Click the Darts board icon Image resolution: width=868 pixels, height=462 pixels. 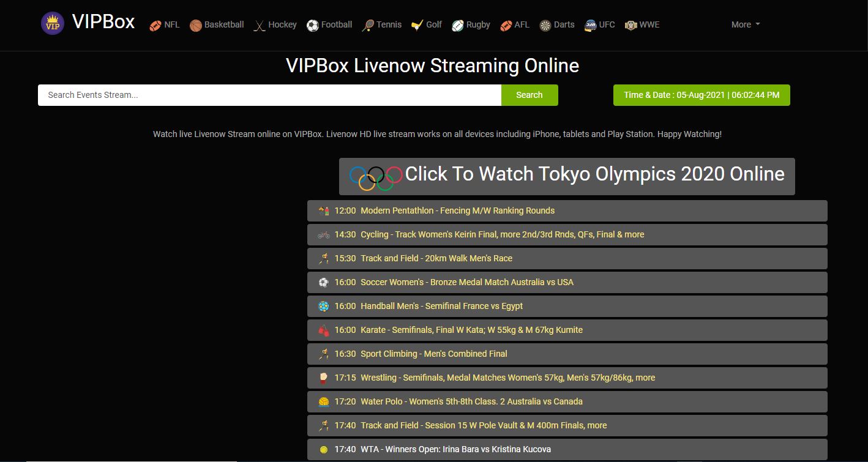(x=545, y=26)
